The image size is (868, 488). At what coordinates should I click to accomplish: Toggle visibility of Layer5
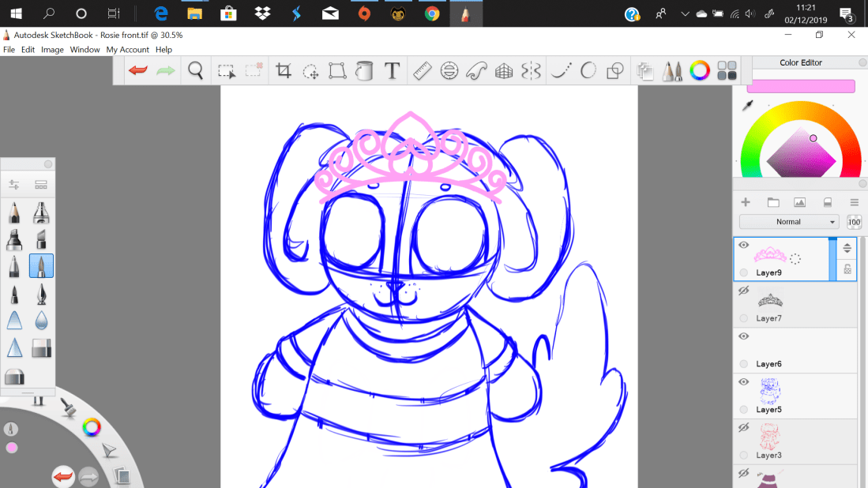(743, 382)
